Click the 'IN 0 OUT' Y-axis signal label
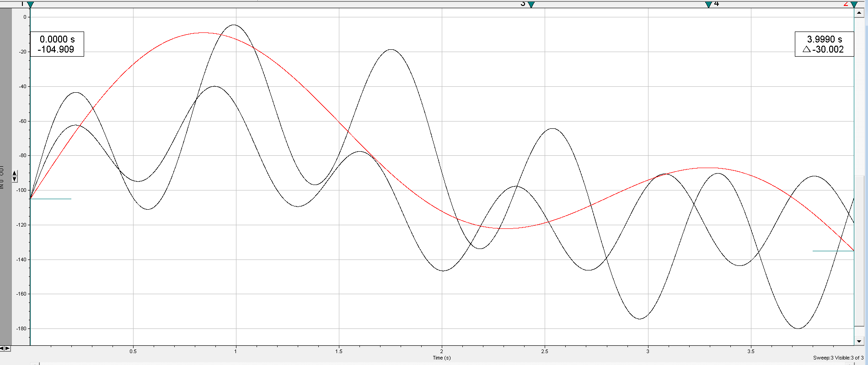868x365 pixels. 2,177
